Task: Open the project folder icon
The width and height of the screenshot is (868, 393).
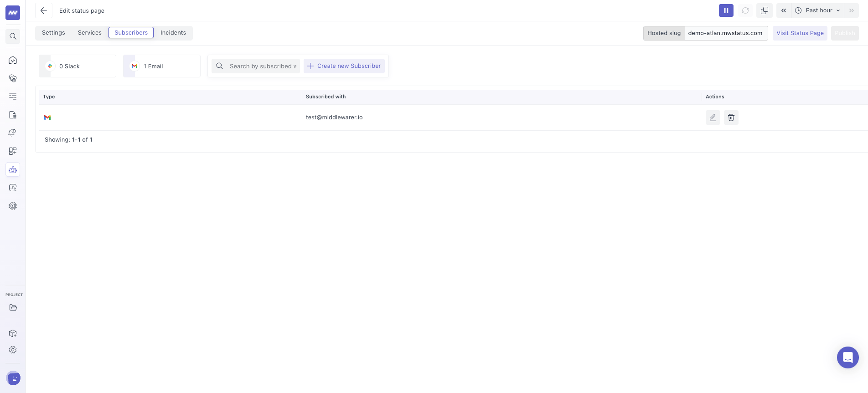Action: (13, 308)
